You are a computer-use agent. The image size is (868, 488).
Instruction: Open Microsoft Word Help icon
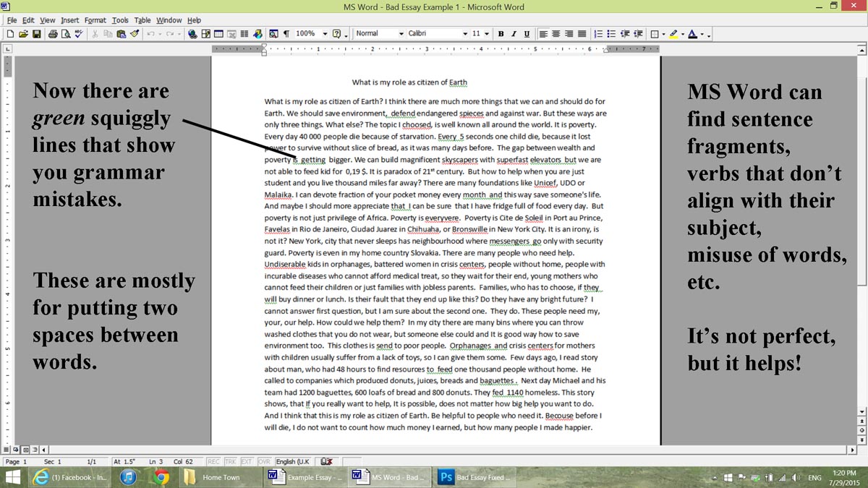click(336, 34)
